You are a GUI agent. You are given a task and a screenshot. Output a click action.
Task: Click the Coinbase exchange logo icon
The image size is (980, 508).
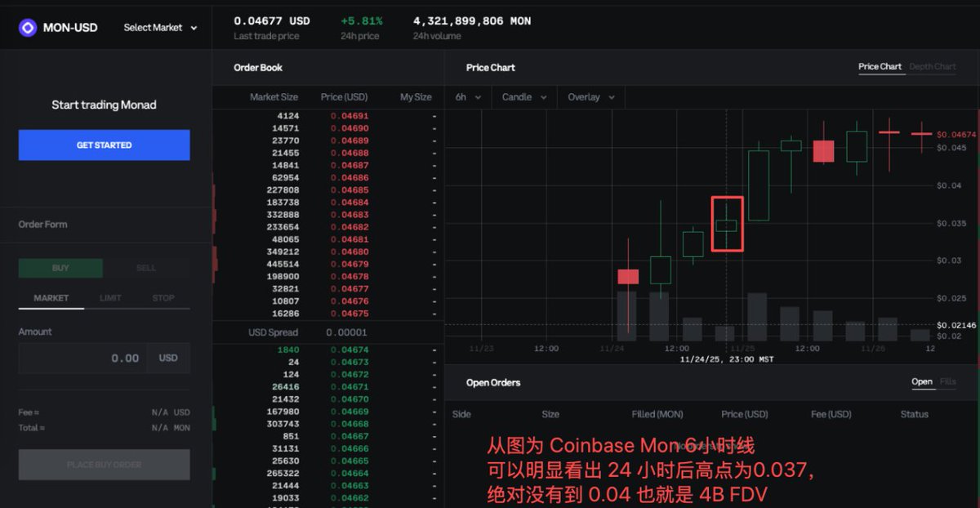[28, 28]
